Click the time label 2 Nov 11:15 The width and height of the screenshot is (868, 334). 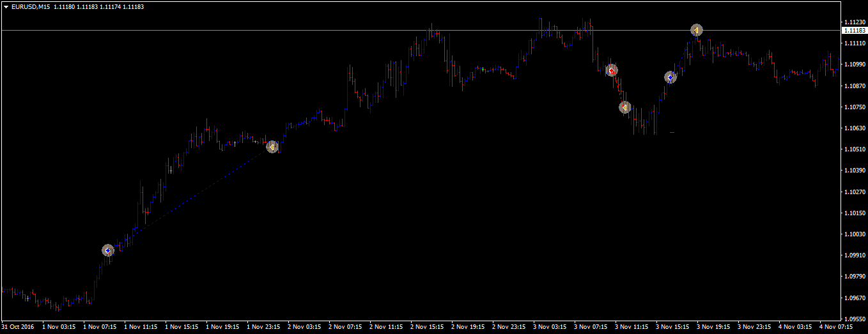pos(386,327)
